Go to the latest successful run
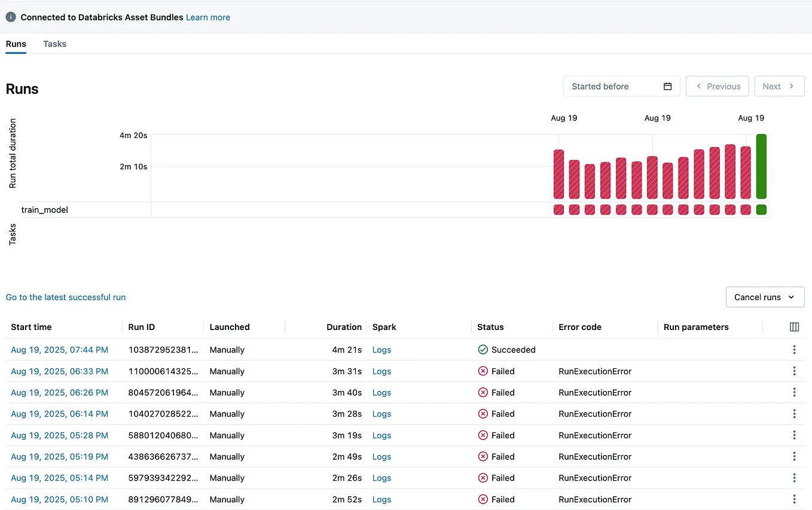This screenshot has height=510, width=812. [x=66, y=297]
